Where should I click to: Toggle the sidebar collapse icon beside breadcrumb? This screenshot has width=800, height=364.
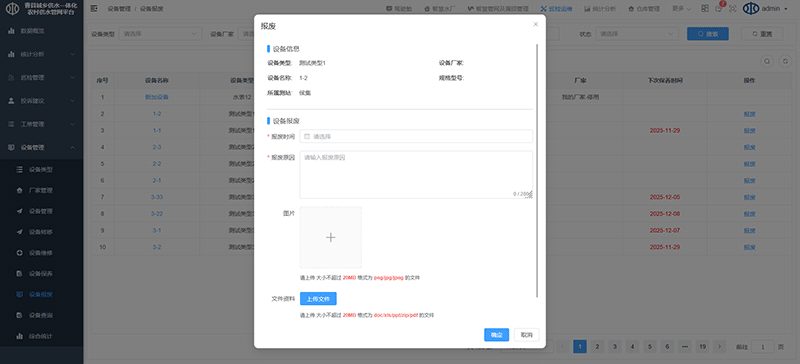point(94,9)
